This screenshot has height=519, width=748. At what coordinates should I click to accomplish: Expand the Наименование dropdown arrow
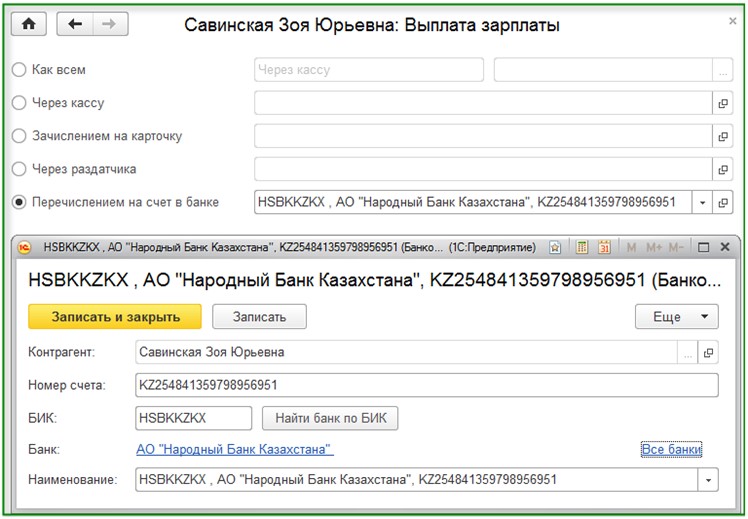708,480
